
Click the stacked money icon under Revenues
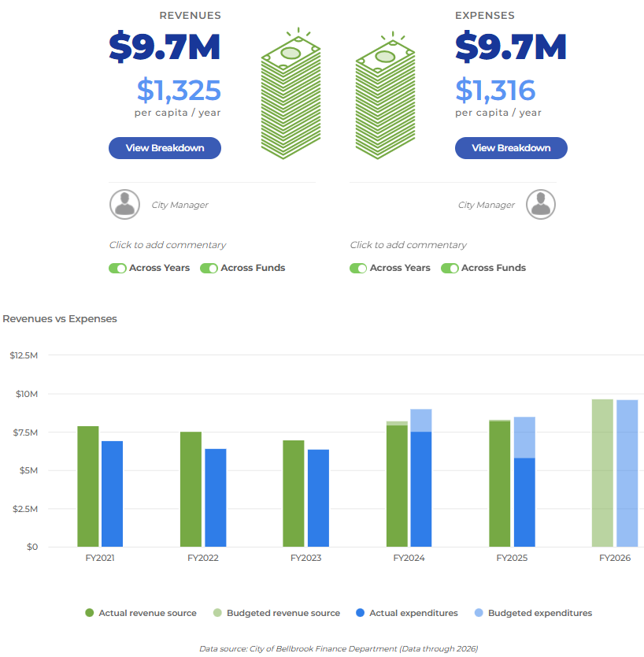click(291, 95)
